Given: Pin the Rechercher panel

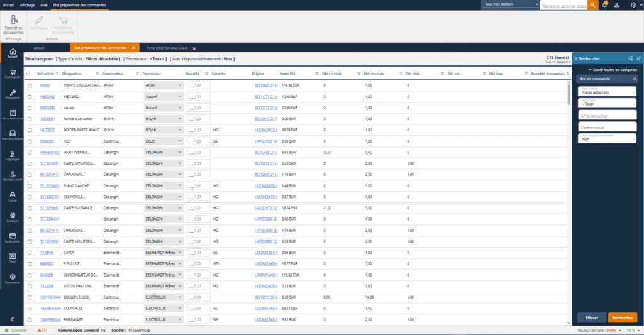Looking at the screenshot, I should 638,58.
